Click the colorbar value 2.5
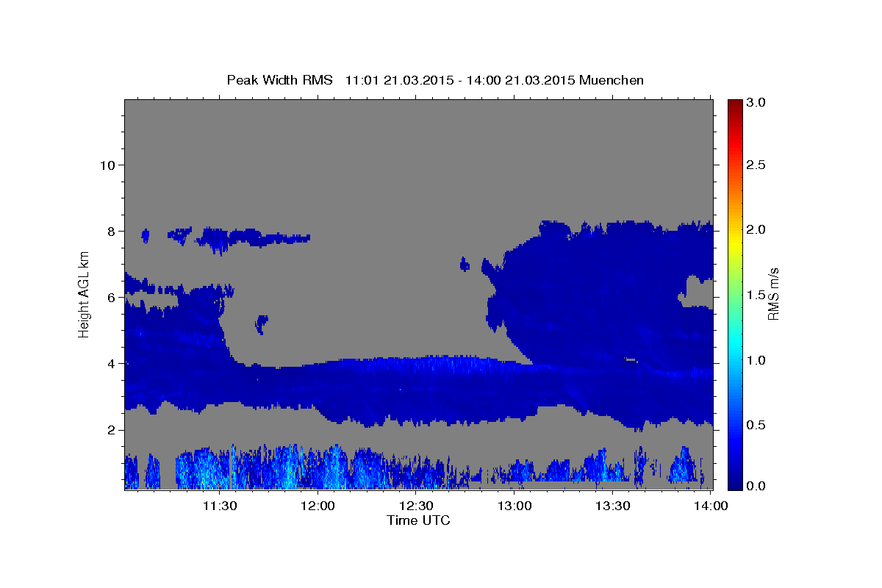This screenshot has height=588, width=882. click(757, 165)
